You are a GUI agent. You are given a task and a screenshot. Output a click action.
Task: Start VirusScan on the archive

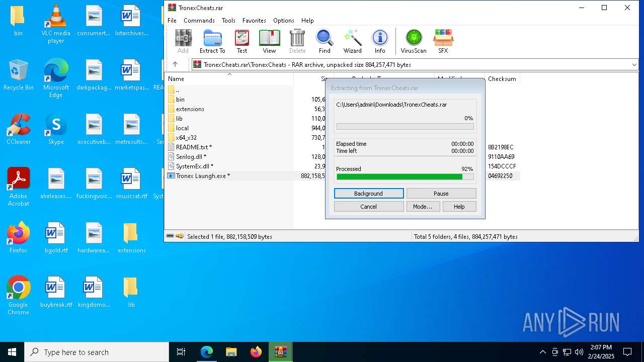(414, 41)
